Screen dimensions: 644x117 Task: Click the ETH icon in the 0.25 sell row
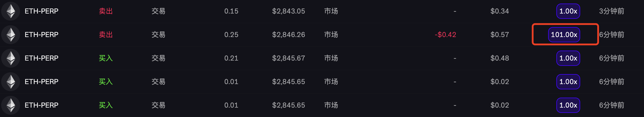11,35
